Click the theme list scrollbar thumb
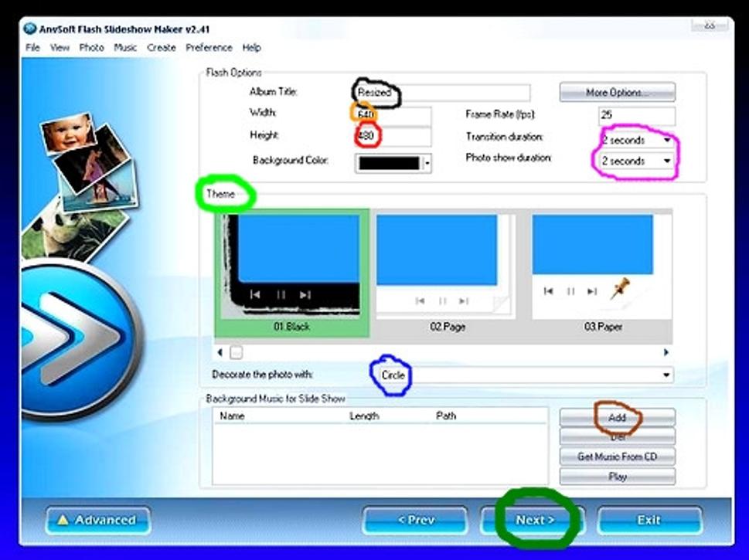 (x=236, y=353)
